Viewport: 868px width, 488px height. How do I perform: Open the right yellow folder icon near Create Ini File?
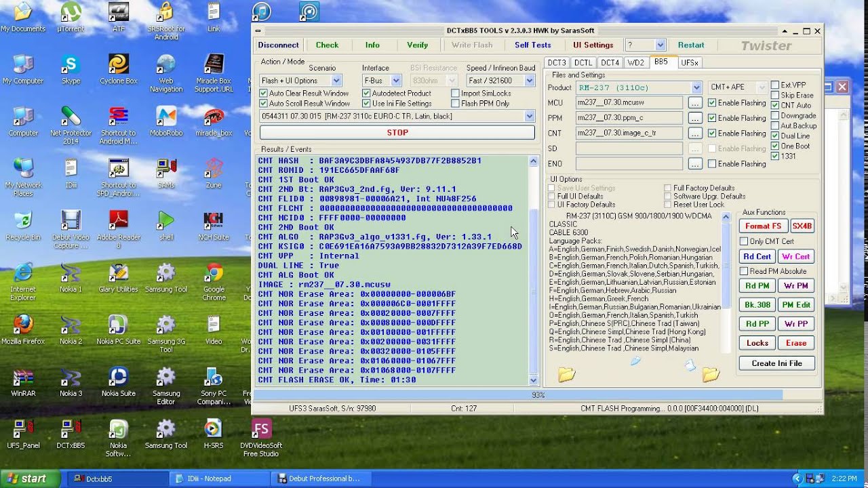pyautogui.click(x=711, y=374)
